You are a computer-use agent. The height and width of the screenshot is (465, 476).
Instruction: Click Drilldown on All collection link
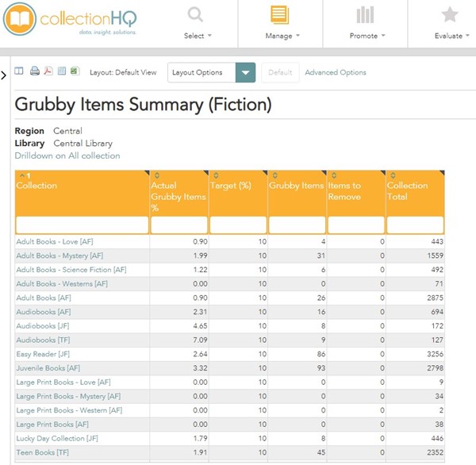[x=67, y=156]
